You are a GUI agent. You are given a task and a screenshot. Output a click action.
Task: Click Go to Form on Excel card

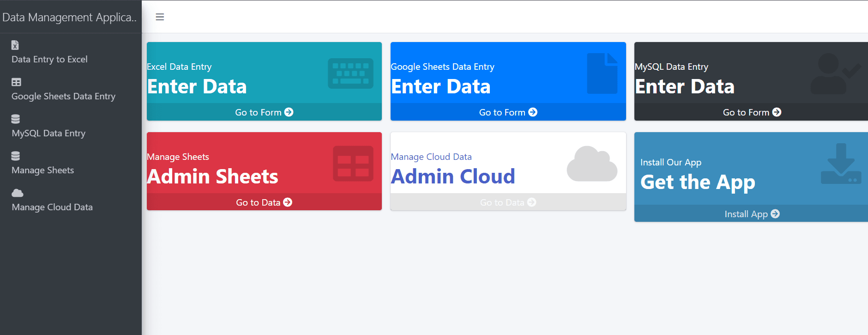(264, 112)
